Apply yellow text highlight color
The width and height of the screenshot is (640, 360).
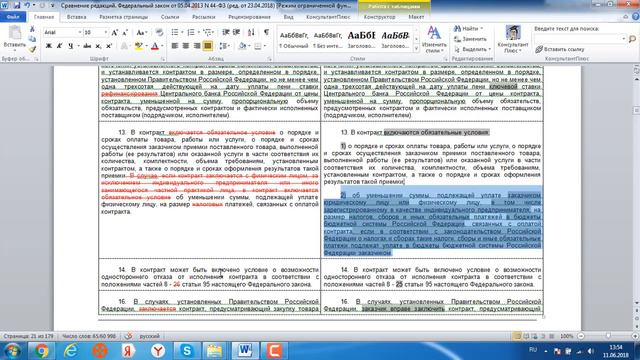click(x=138, y=46)
